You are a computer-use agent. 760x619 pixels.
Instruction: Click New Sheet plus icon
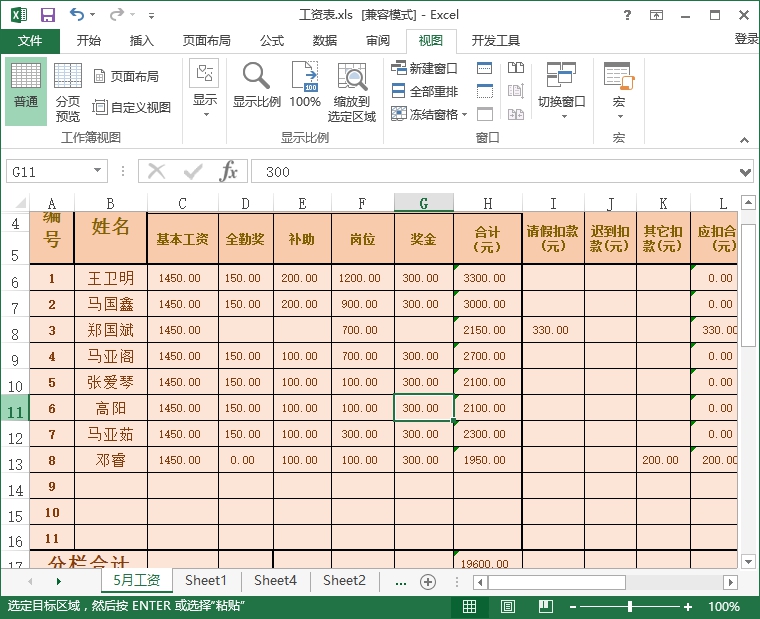pos(428,581)
